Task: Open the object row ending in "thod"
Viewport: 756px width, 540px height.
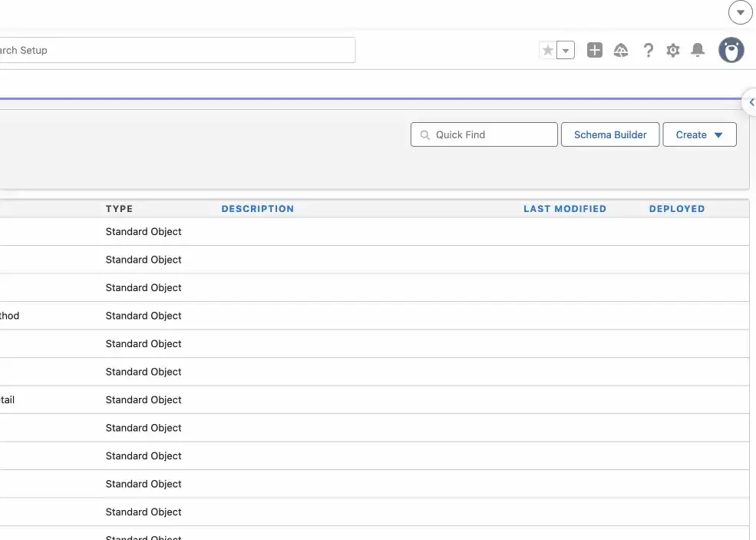Action: click(10, 316)
